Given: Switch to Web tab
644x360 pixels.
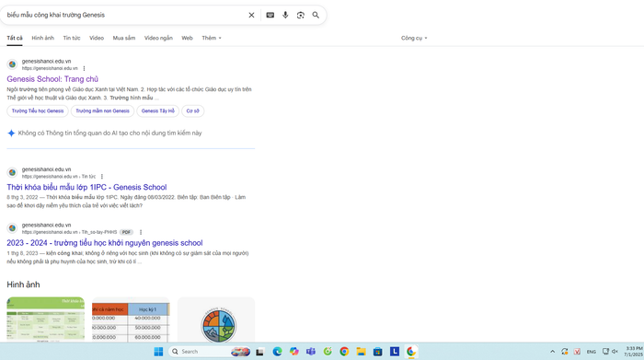Looking at the screenshot, I should pos(187,38).
